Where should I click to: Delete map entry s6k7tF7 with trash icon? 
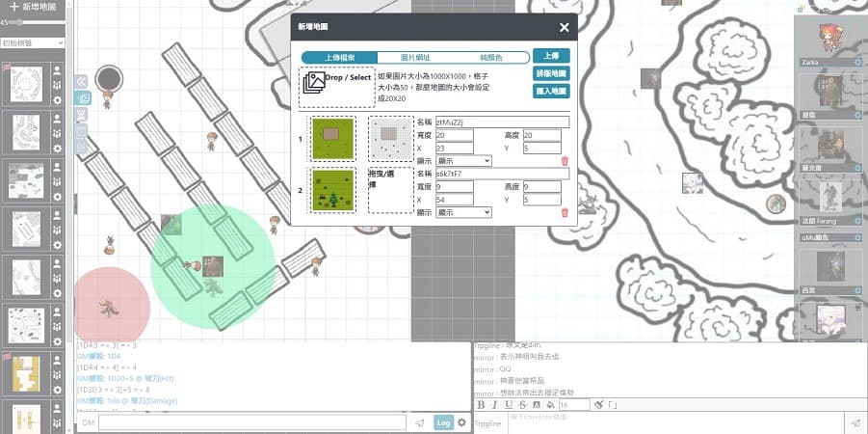[565, 212]
